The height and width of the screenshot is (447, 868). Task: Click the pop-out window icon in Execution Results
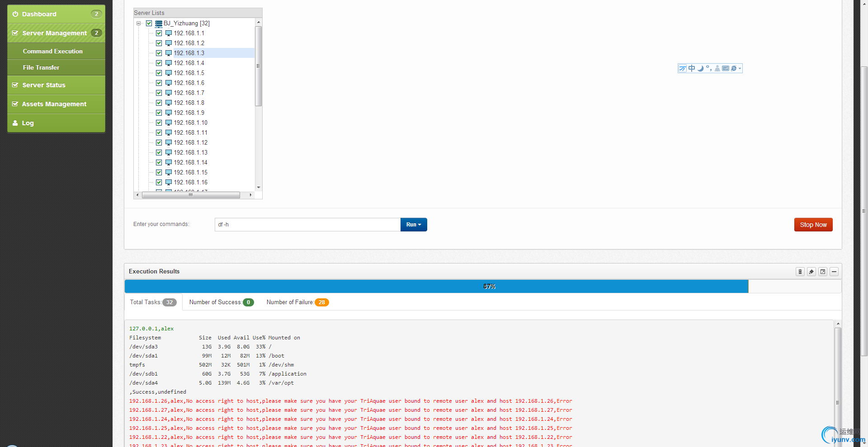coord(823,272)
